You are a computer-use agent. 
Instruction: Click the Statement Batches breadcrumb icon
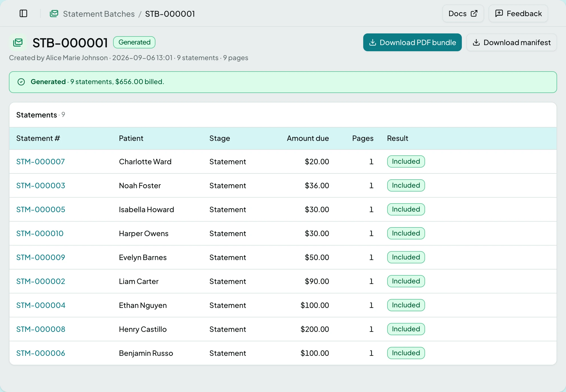point(54,14)
